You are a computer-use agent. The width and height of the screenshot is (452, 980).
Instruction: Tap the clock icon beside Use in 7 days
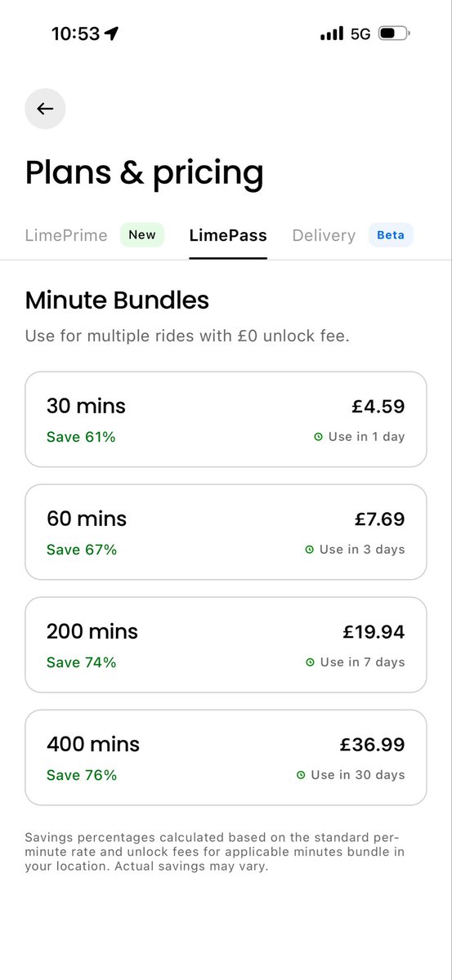(310, 662)
